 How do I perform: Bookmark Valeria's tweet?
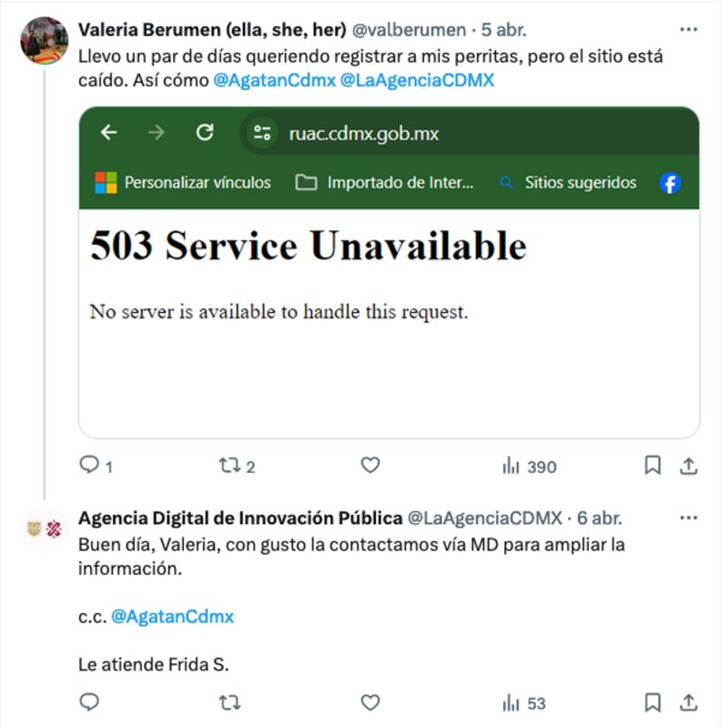coord(652,465)
